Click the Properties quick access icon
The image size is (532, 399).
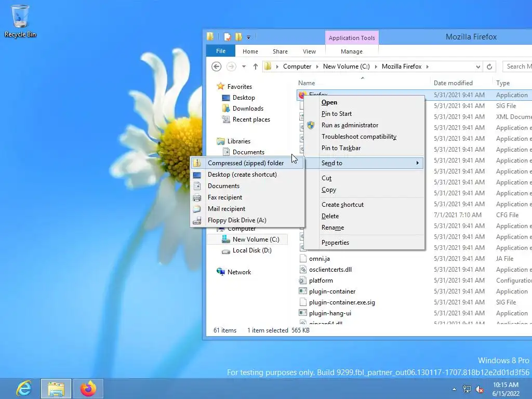coord(228,37)
